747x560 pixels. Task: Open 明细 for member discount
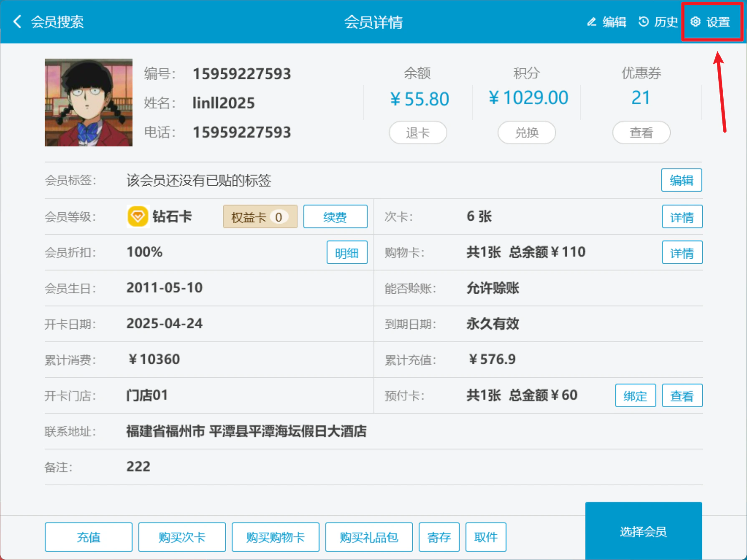347,252
